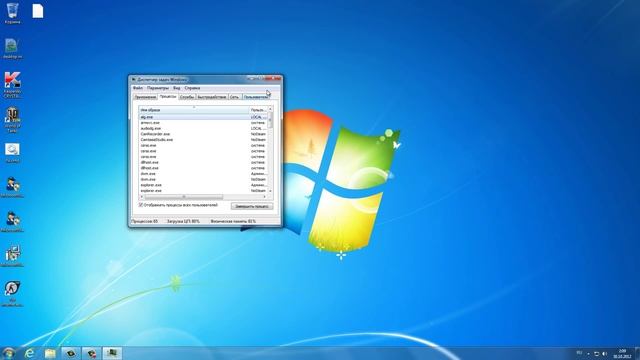Sort by the Имя образа column header
640x360 pixels.
pos(194,110)
